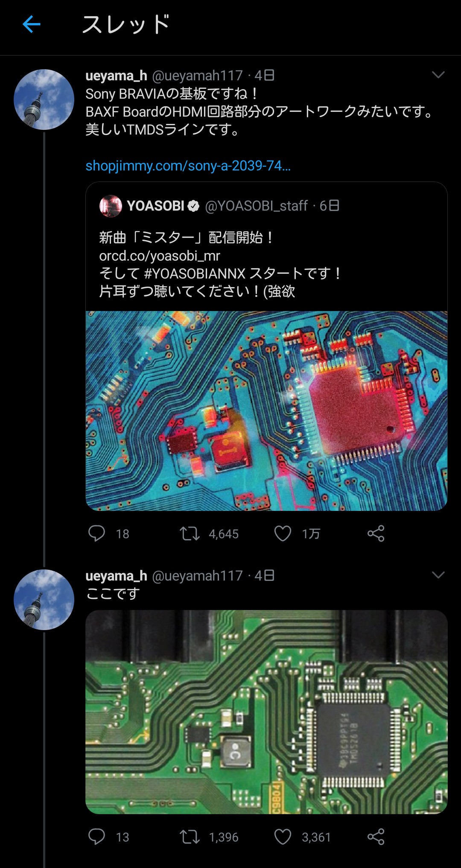The width and height of the screenshot is (461, 868).
Task: Open the green circuit board photo
Action: [266, 712]
